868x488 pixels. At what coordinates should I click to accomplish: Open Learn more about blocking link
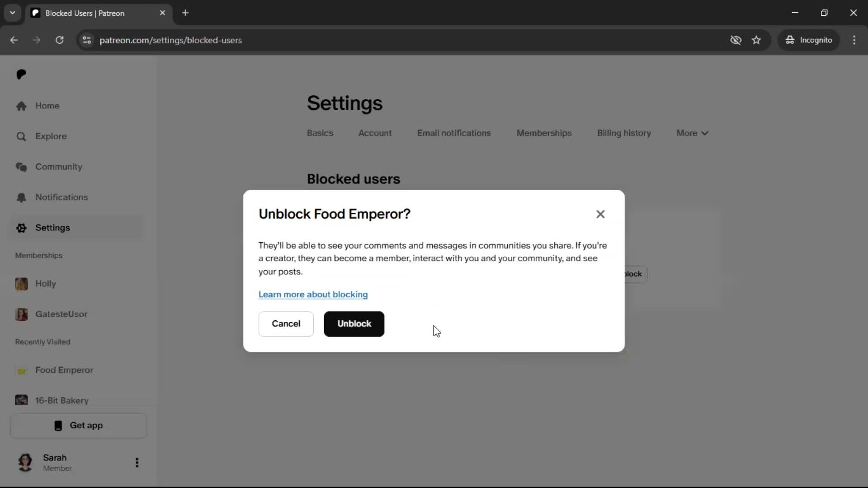coord(313,295)
